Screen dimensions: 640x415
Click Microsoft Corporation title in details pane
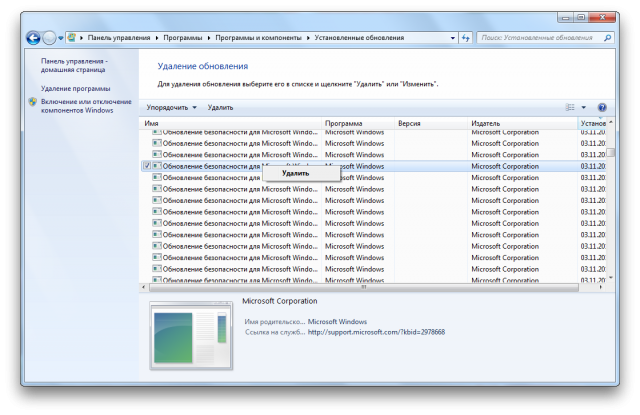tap(280, 301)
